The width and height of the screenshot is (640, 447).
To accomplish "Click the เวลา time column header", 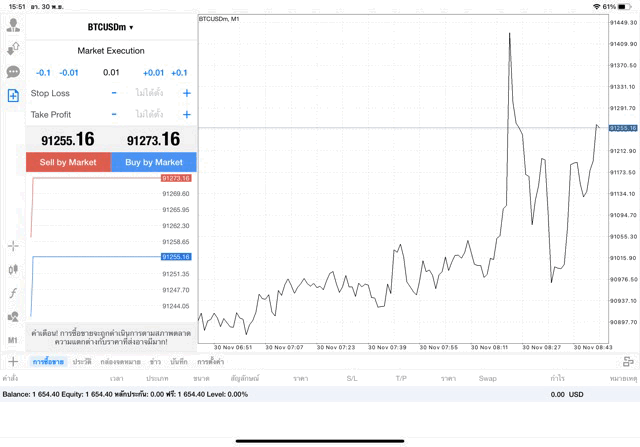I will 116,378.
